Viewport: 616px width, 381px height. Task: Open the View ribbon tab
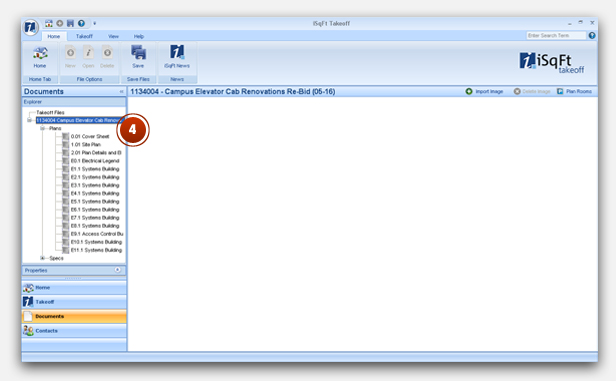coord(113,36)
